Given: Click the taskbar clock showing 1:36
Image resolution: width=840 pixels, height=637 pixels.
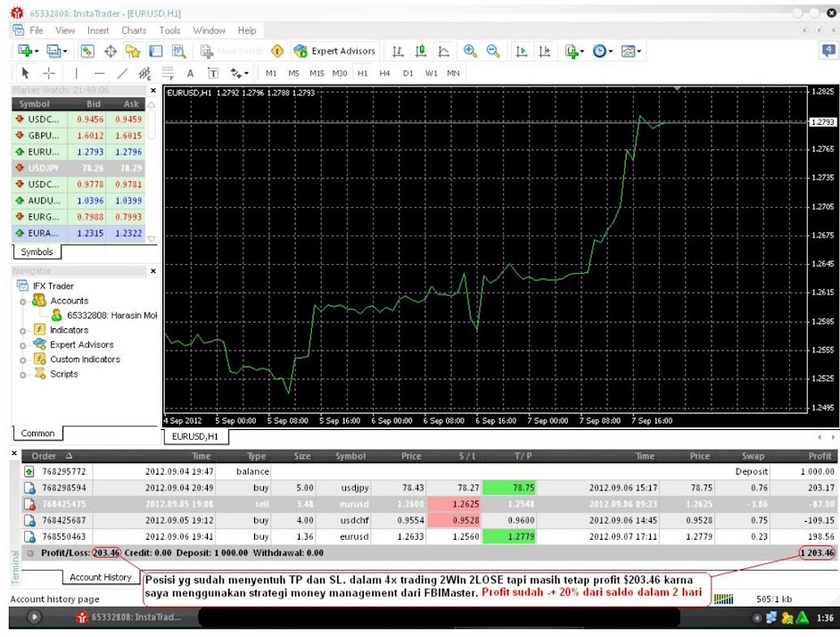Looking at the screenshot, I should tap(825, 618).
